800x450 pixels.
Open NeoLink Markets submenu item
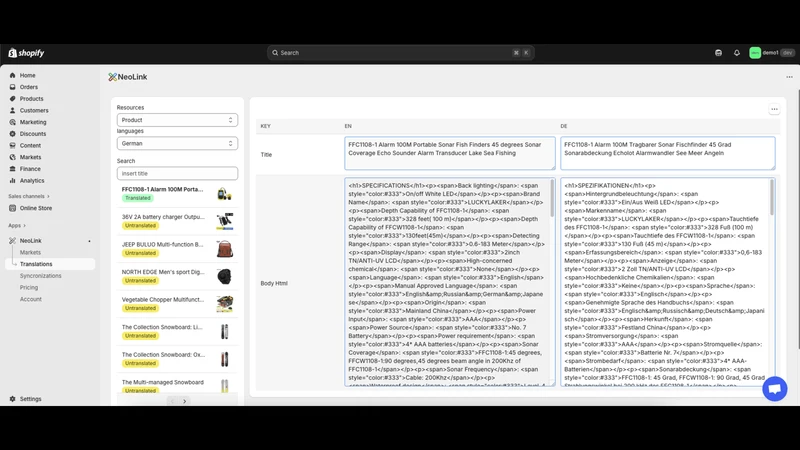[x=30, y=253]
